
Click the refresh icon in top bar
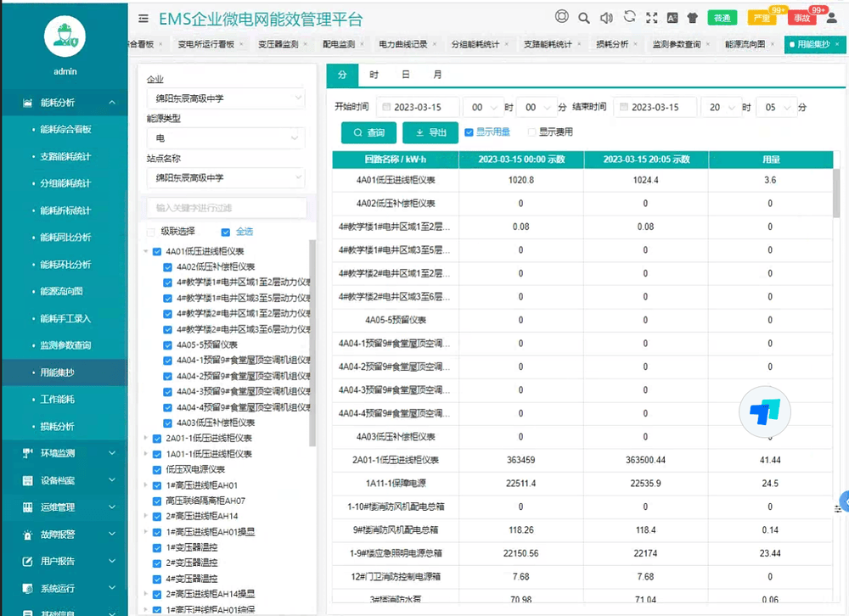point(629,17)
